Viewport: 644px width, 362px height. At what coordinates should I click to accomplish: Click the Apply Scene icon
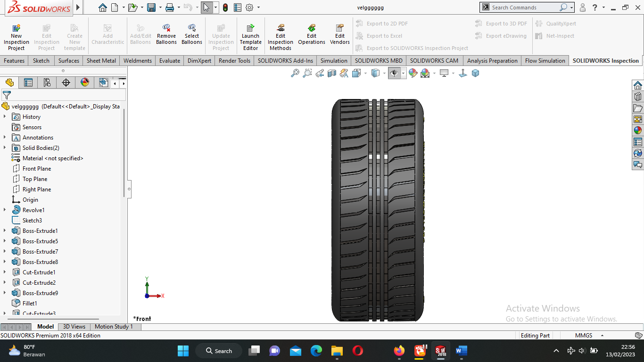click(425, 73)
